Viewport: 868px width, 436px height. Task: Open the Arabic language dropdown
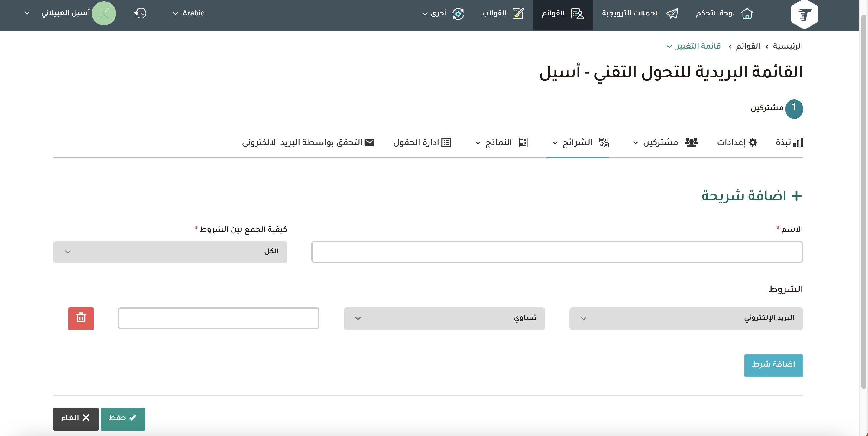coord(188,13)
